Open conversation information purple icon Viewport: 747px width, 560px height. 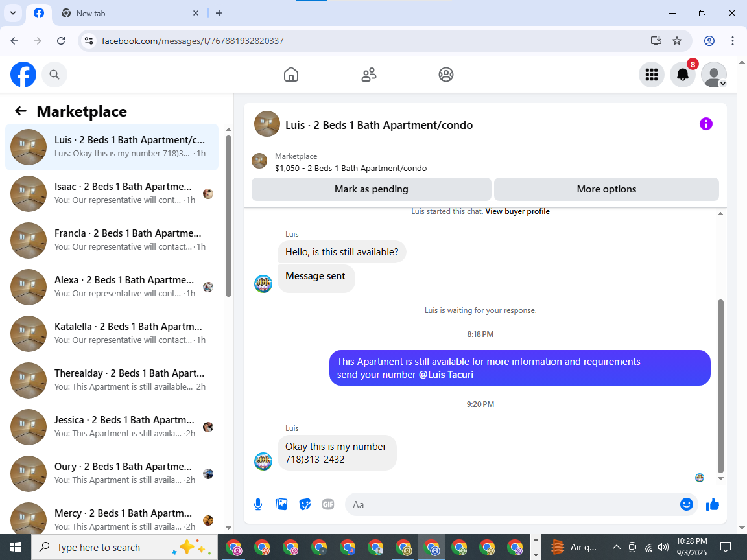(705, 124)
